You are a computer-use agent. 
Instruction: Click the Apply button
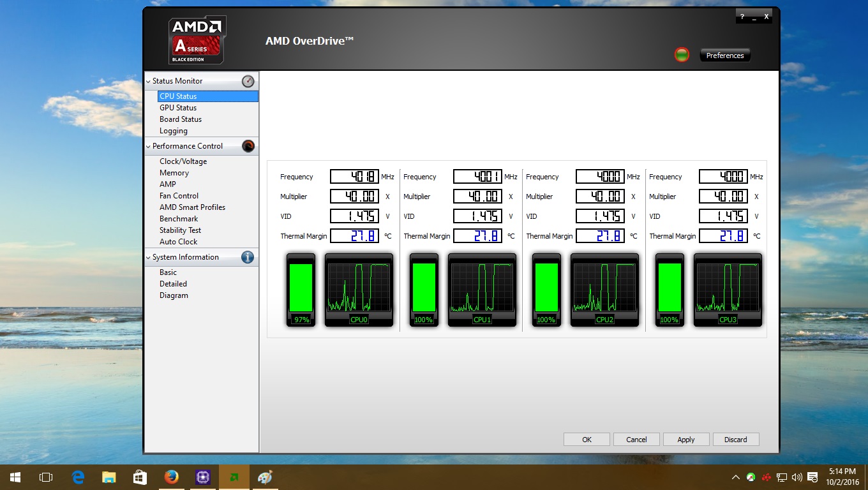(686, 439)
